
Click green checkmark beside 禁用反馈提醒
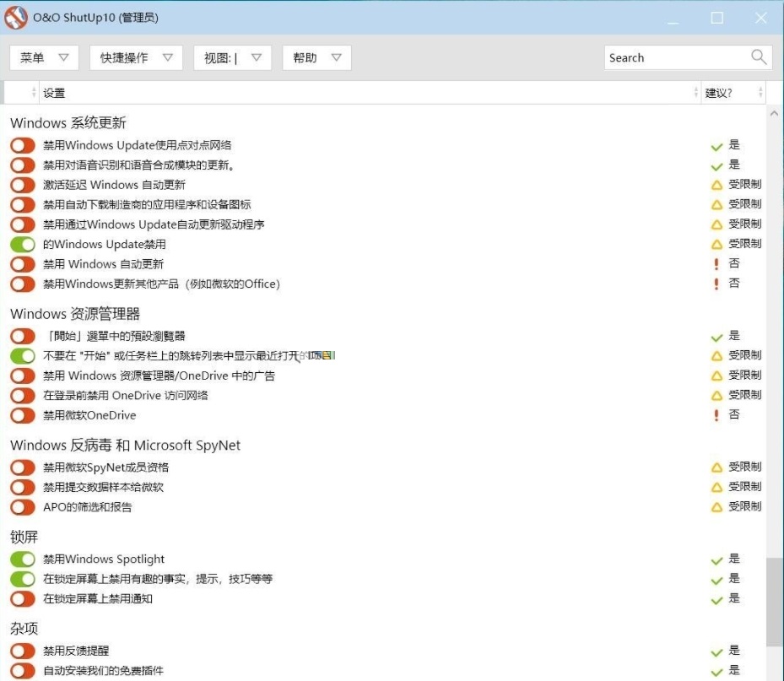(716, 651)
